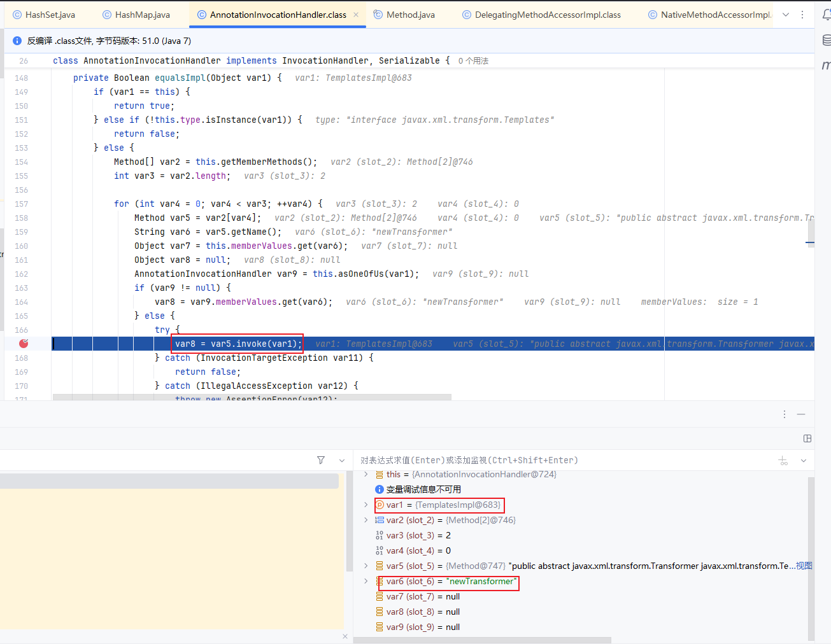831x644 pixels.
Task: Open the NativeMethodAccessorImpl tab
Action: (709, 15)
